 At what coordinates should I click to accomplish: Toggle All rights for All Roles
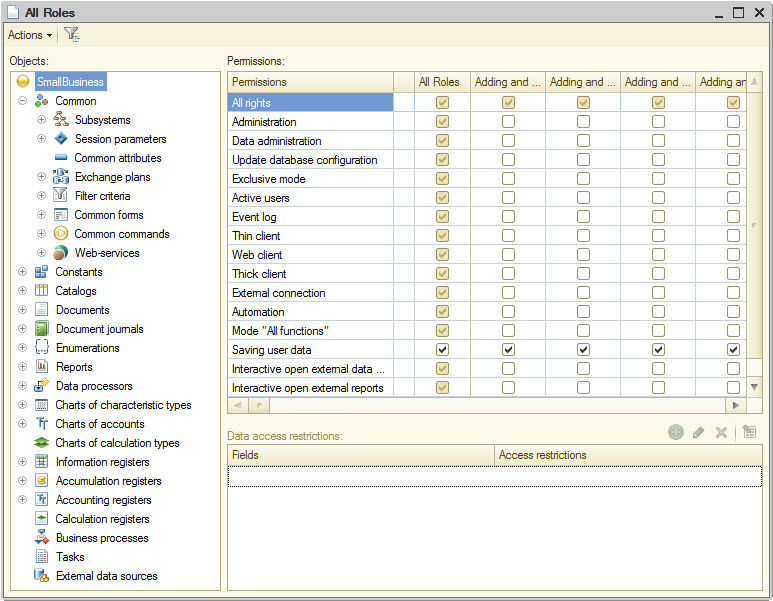click(442, 103)
